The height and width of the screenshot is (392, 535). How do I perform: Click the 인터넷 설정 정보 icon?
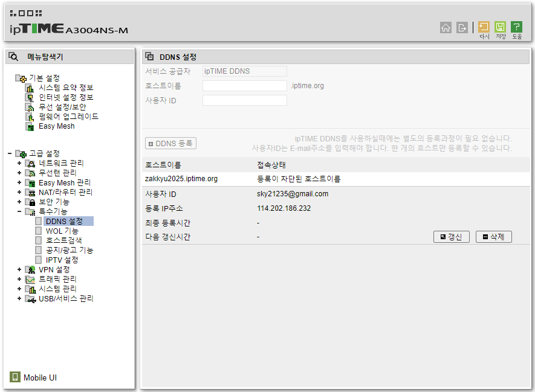(x=30, y=98)
